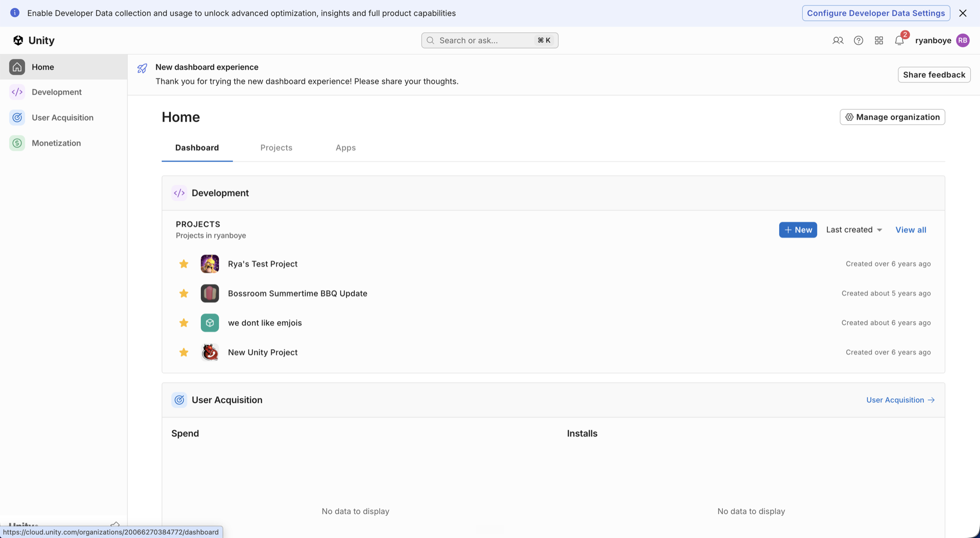The width and height of the screenshot is (980, 538).
Task: Click the info icon in top banner
Action: (15, 13)
